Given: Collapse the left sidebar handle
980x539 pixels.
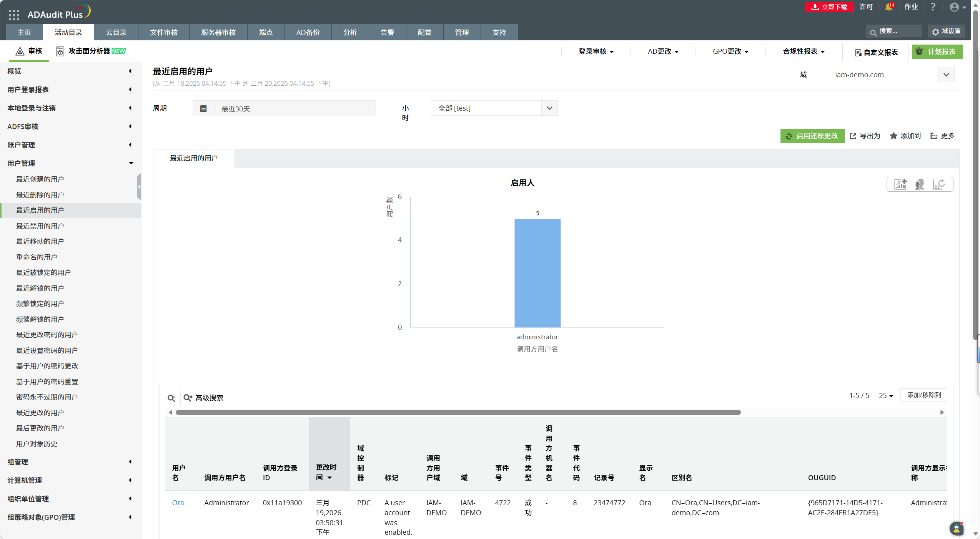Looking at the screenshot, I should [x=139, y=187].
